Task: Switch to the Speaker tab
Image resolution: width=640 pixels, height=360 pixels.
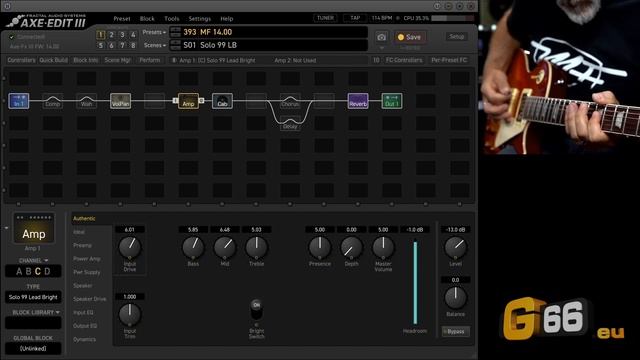Action: tap(82, 286)
